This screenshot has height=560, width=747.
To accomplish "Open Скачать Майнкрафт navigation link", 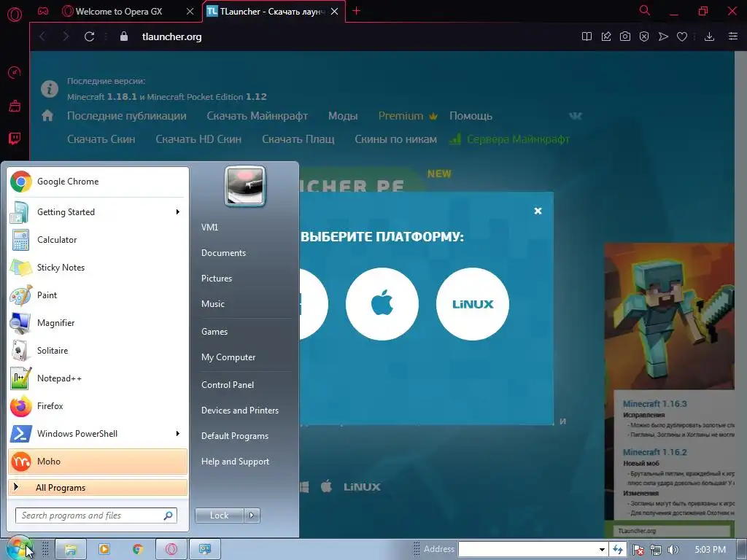I will coord(258,116).
